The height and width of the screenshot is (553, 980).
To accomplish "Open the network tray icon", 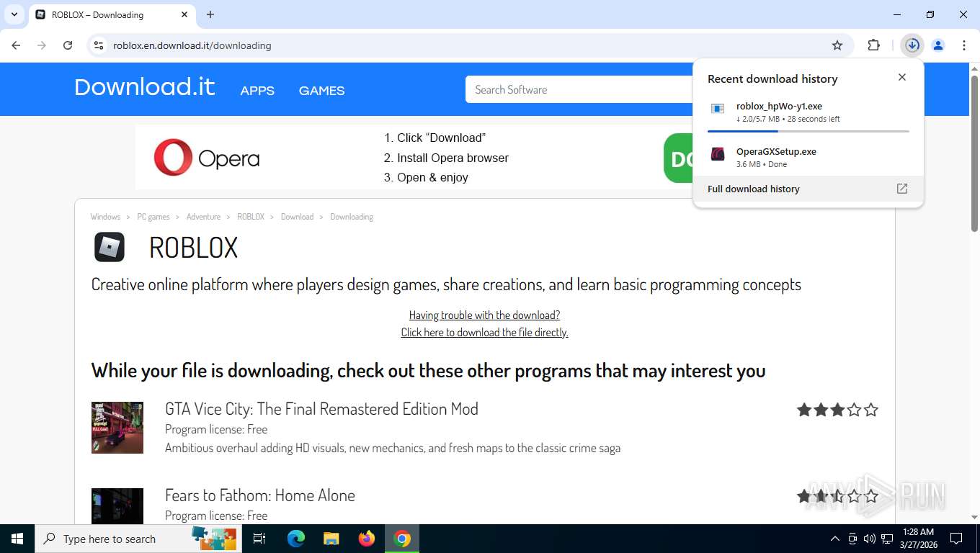I will click(x=887, y=539).
